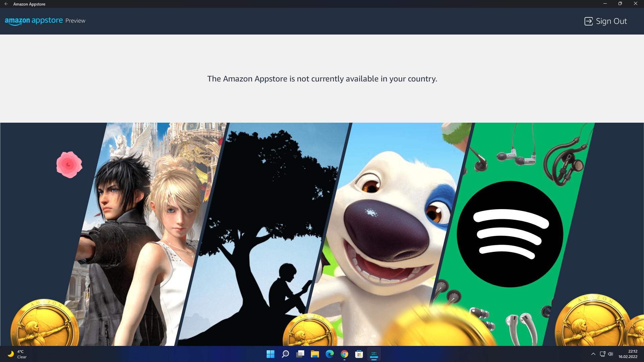Click the Spotify logo banner image

coord(509,234)
